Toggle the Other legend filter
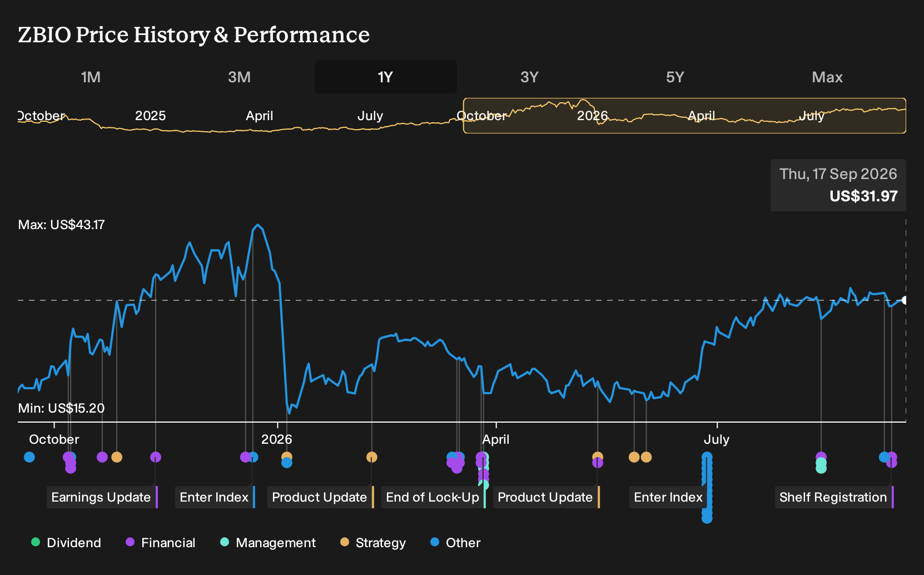Image resolution: width=924 pixels, height=575 pixels. 455,543
